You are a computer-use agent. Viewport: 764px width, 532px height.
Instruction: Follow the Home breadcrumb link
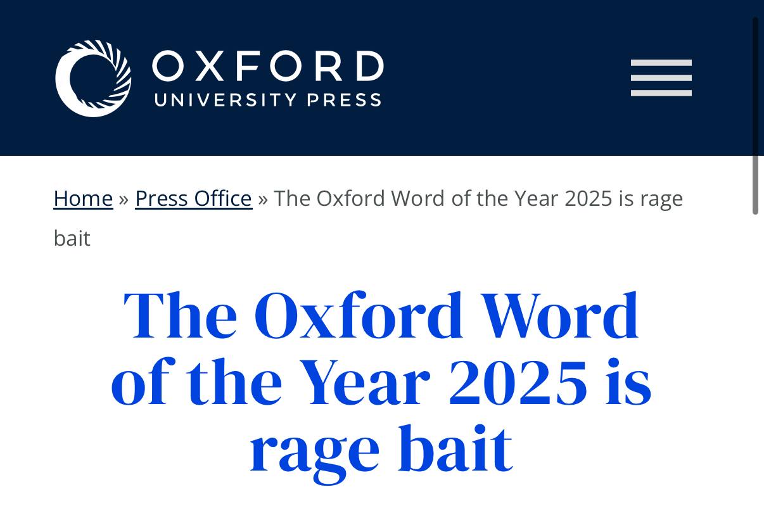coord(83,199)
